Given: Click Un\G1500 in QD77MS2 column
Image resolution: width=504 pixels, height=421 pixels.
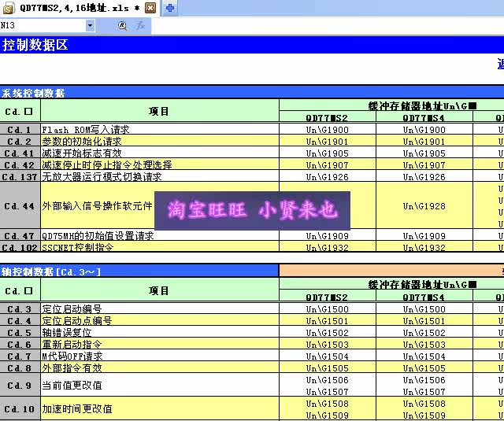Looking at the screenshot, I should [328, 309].
